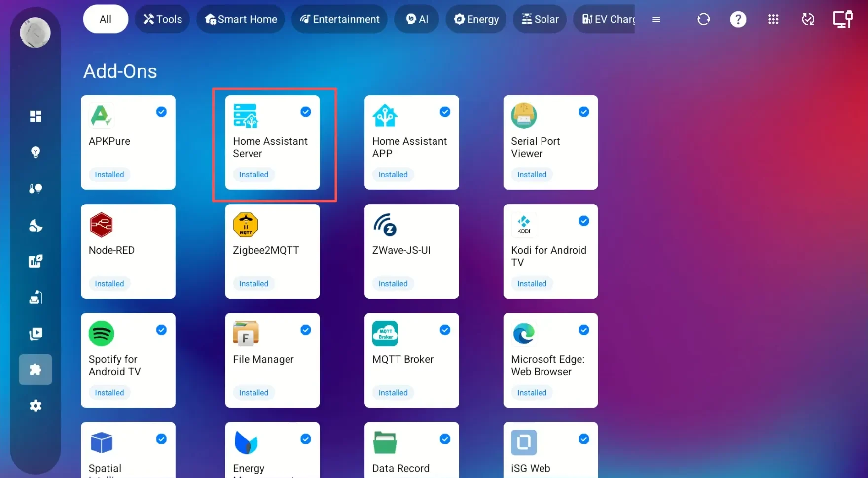Expand the category list hamburger menu
Screen dimensions: 868x478
(x=656, y=20)
